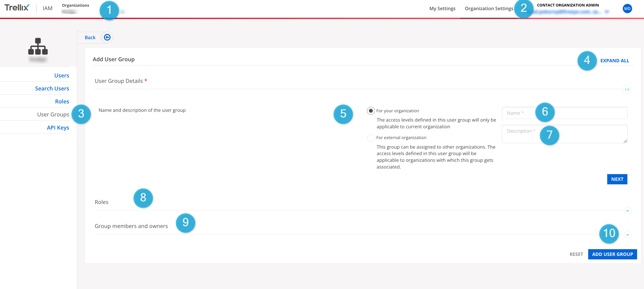644x289 pixels.
Task: Click the NEXT button
Action: click(x=617, y=179)
